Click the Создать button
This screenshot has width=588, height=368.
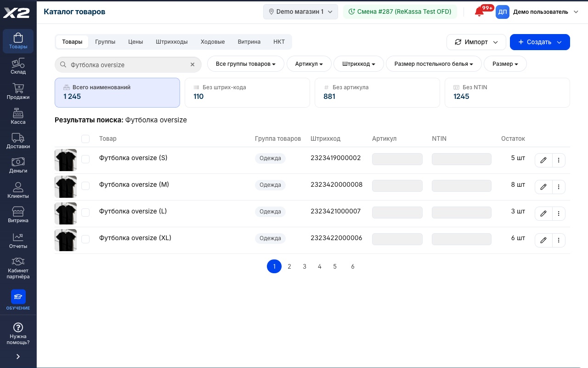540,42
